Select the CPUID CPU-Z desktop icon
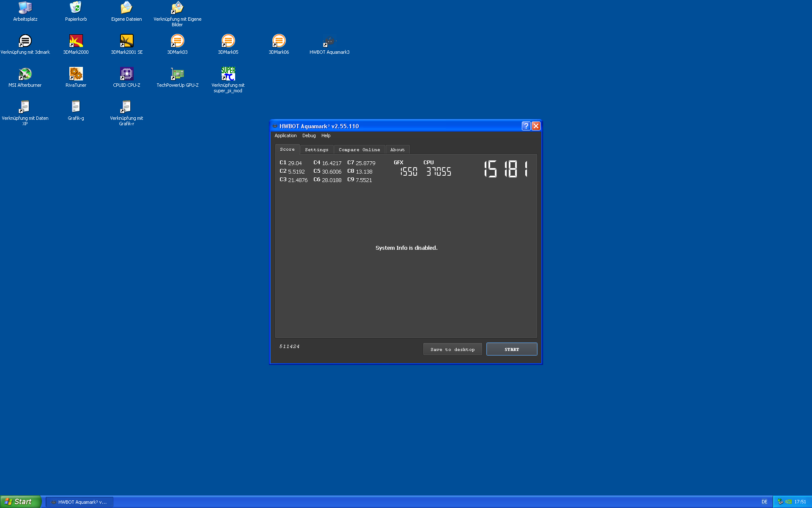Image resolution: width=812 pixels, height=508 pixels. (x=126, y=77)
